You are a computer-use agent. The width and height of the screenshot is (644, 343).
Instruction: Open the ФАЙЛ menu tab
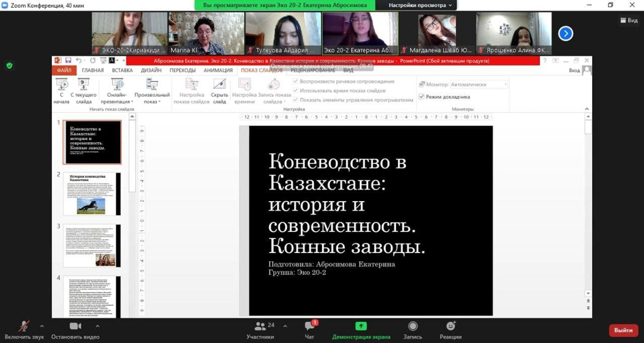point(64,70)
